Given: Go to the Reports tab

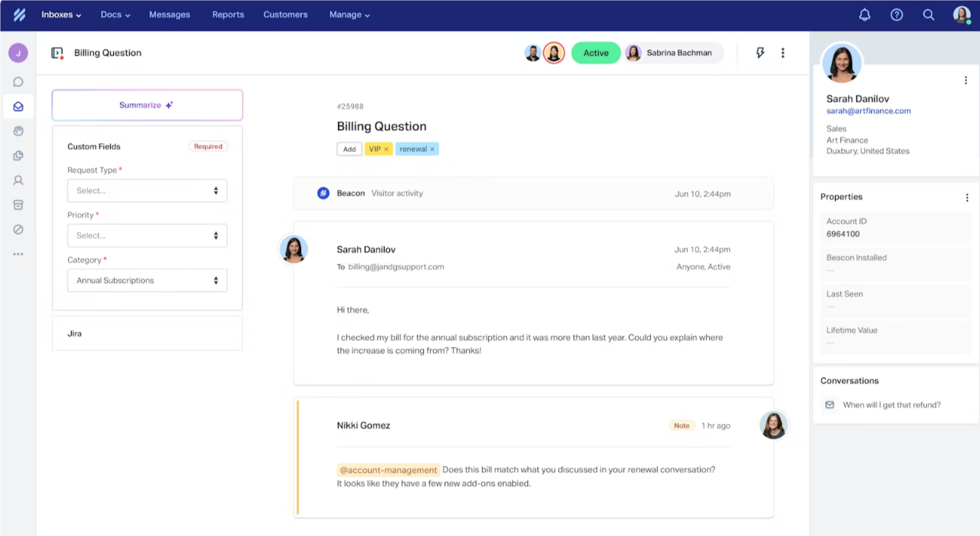Looking at the screenshot, I should point(228,15).
